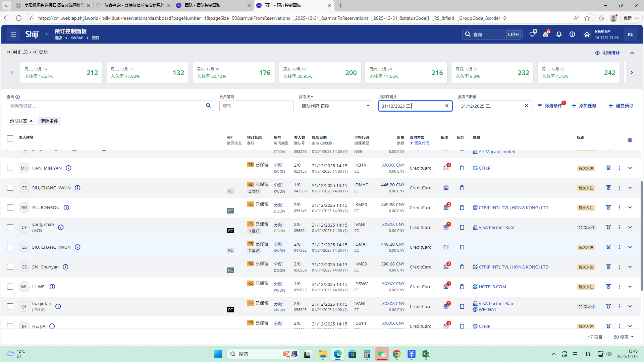Select the Friday 12月 19 availability card
644x362 pixels.
[320, 72]
